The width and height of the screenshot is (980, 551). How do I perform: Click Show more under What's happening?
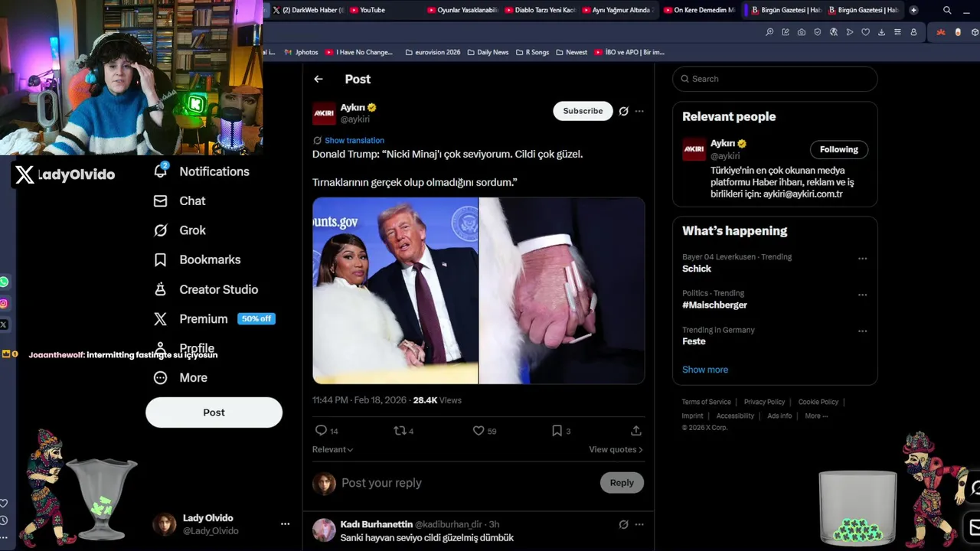[705, 370]
